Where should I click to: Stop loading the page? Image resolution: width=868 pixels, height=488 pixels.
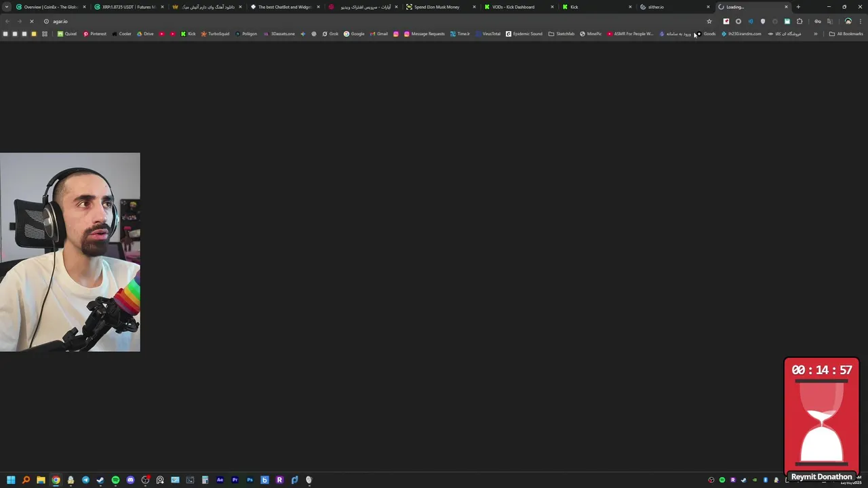[x=31, y=21]
